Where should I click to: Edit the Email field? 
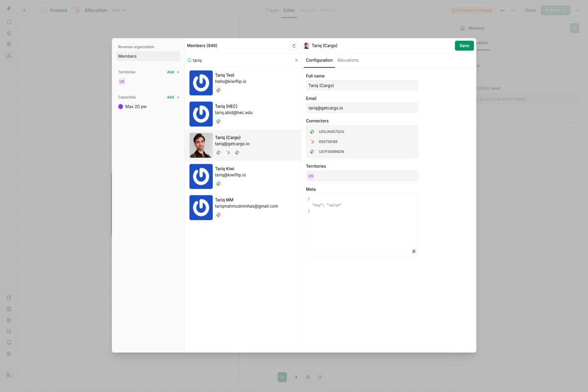pyautogui.click(x=362, y=108)
